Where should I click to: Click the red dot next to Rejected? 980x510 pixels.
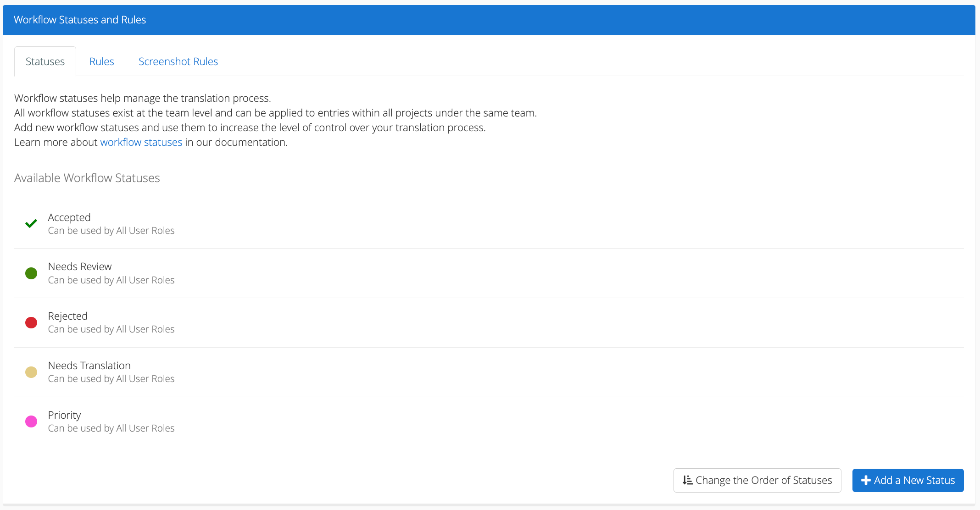pos(31,323)
